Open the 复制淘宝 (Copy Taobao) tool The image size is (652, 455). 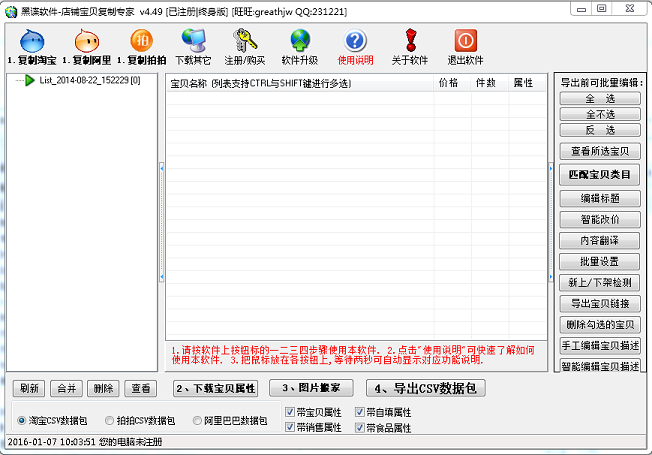(32, 47)
